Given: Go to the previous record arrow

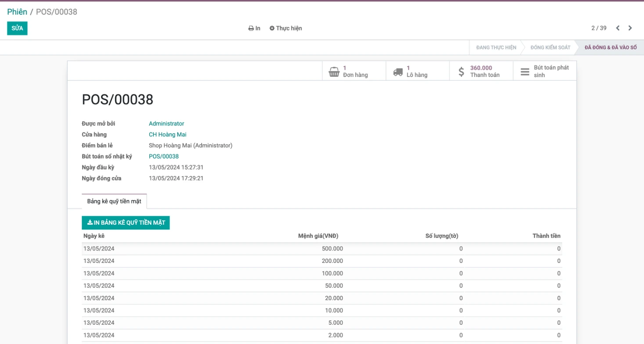Looking at the screenshot, I should pyautogui.click(x=618, y=28).
